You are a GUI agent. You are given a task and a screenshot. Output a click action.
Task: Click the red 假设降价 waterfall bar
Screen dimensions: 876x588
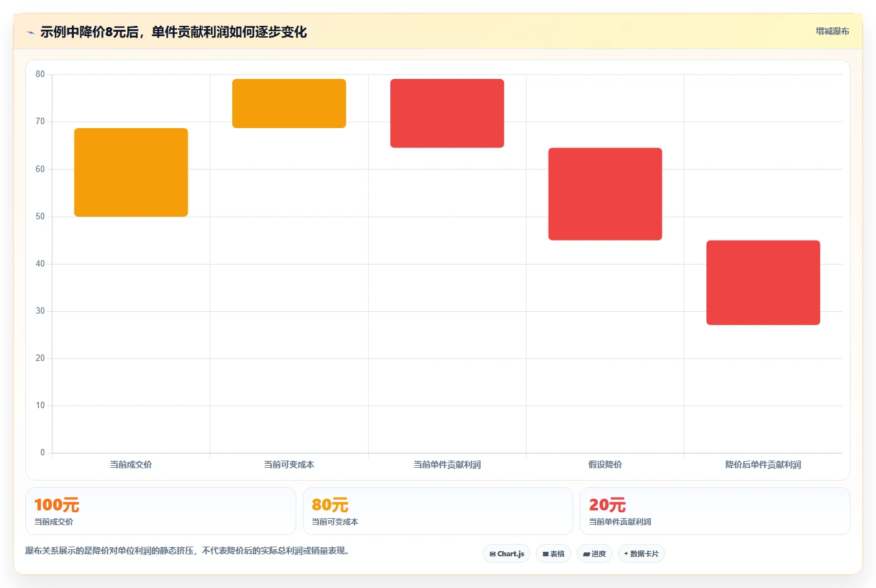(605, 194)
